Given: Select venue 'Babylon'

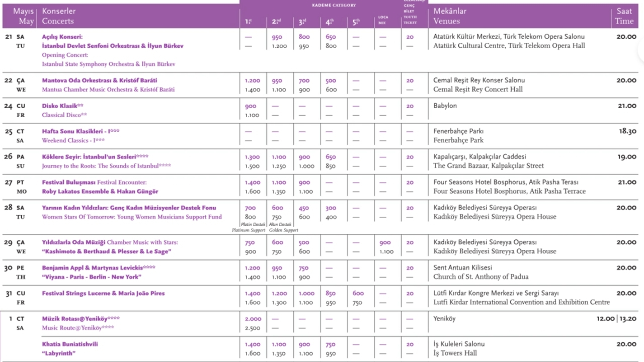Looking at the screenshot, I should point(445,106).
